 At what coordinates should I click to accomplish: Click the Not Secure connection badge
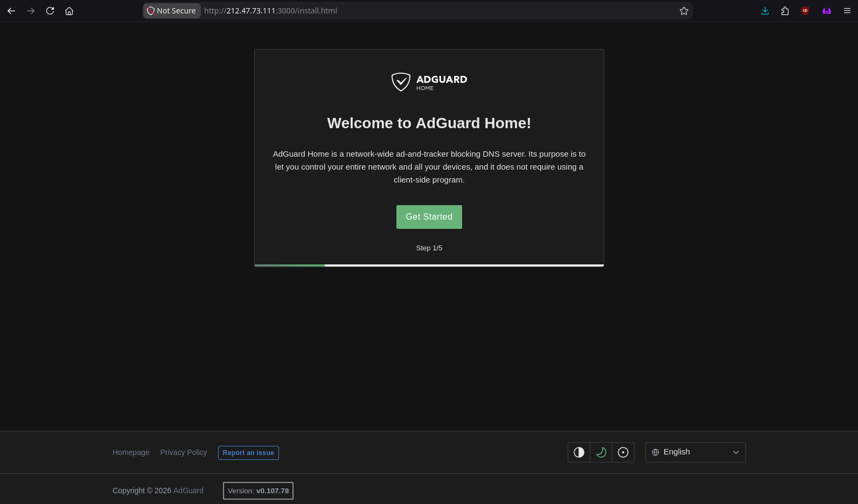[x=172, y=11]
